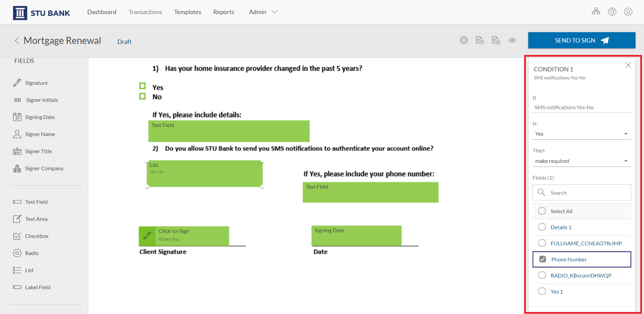Viewport: 644px width, 314px height.
Task: Click the Click-to-Sign pen icon in document
Action: tap(147, 236)
